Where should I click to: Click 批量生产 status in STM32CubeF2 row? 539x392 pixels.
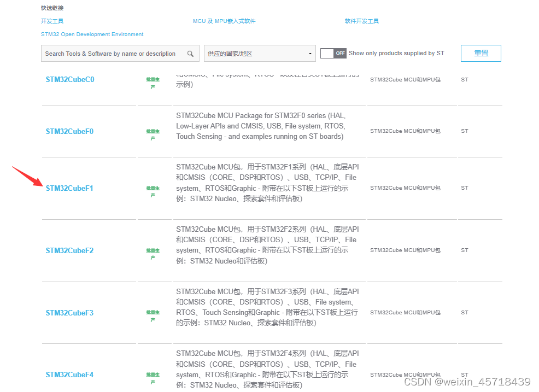coord(153,254)
